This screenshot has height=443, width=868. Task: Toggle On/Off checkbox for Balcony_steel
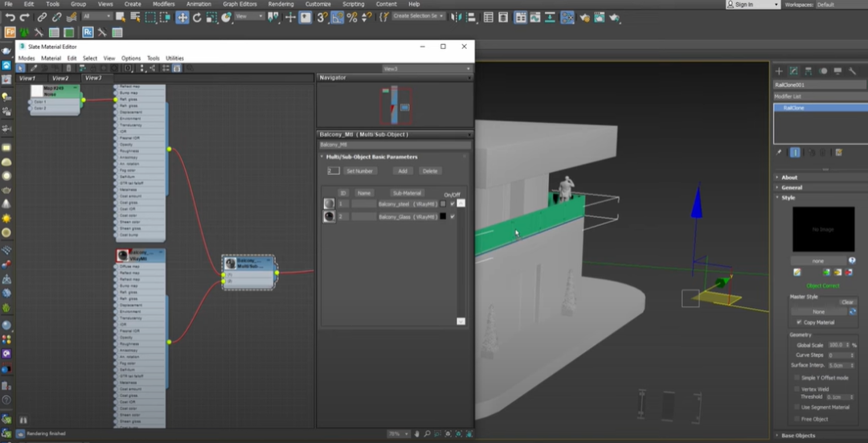point(452,204)
